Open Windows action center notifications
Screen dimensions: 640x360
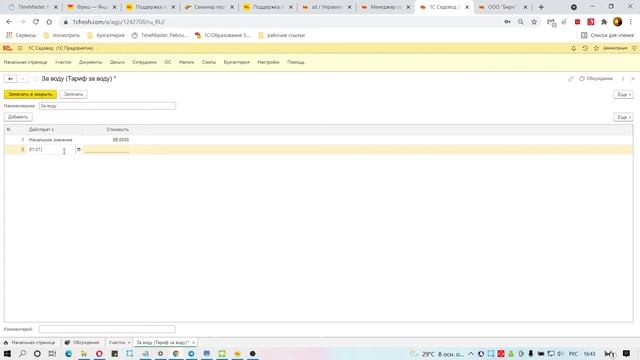point(626,353)
